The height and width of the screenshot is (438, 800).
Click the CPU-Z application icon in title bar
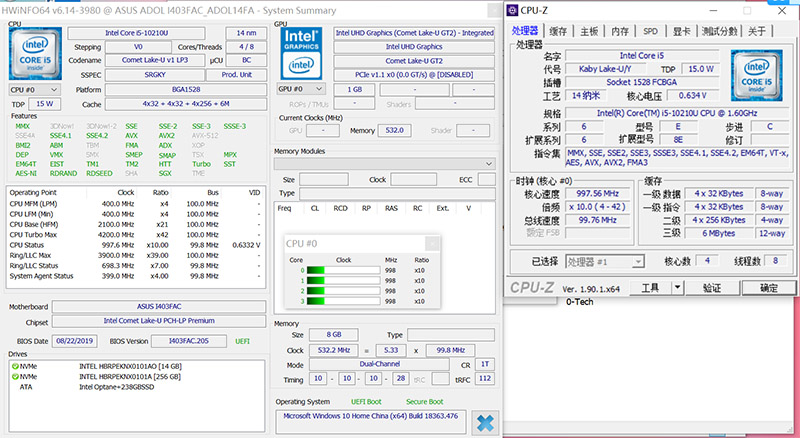click(x=512, y=10)
